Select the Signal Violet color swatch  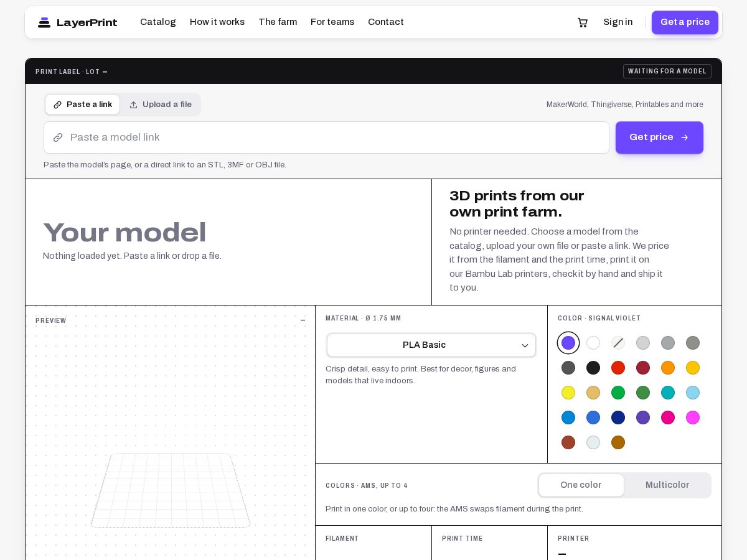(568, 343)
